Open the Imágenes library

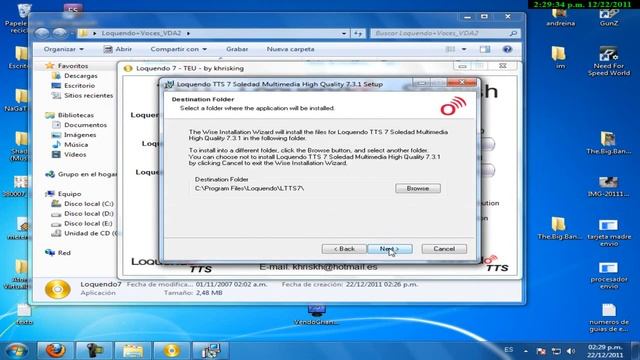point(80,135)
